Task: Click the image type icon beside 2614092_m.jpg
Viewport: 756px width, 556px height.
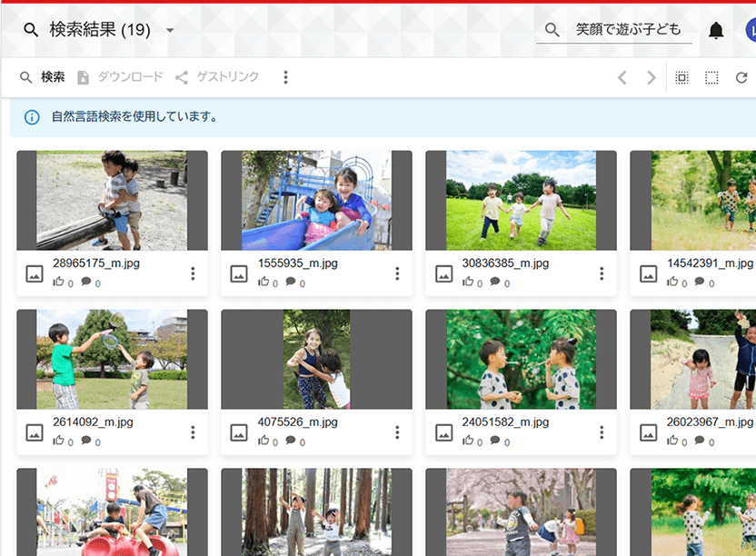Action: click(35, 432)
